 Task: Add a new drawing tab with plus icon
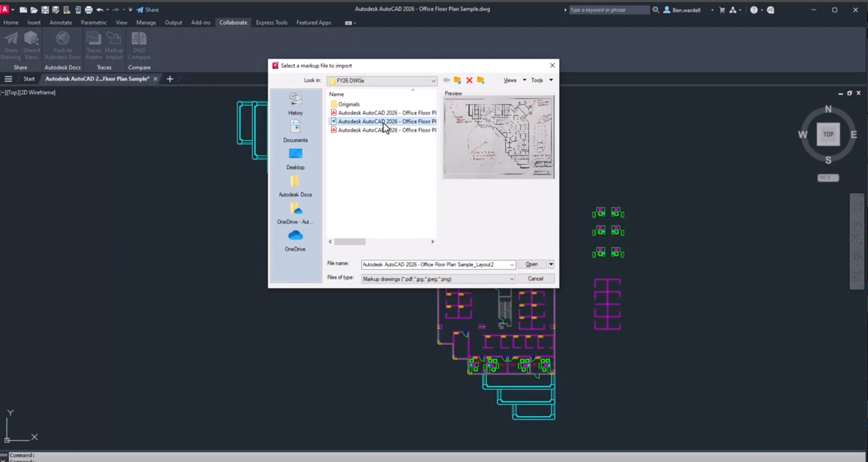170,79
